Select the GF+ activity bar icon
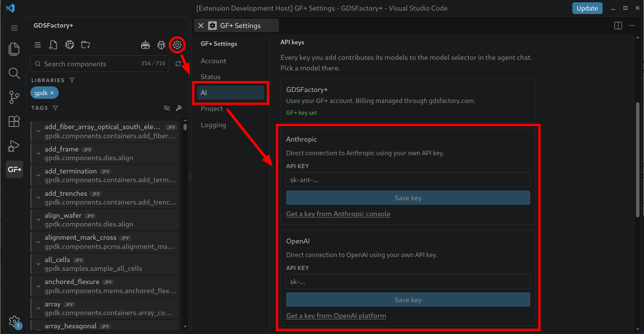The image size is (644, 334). pyautogui.click(x=14, y=169)
